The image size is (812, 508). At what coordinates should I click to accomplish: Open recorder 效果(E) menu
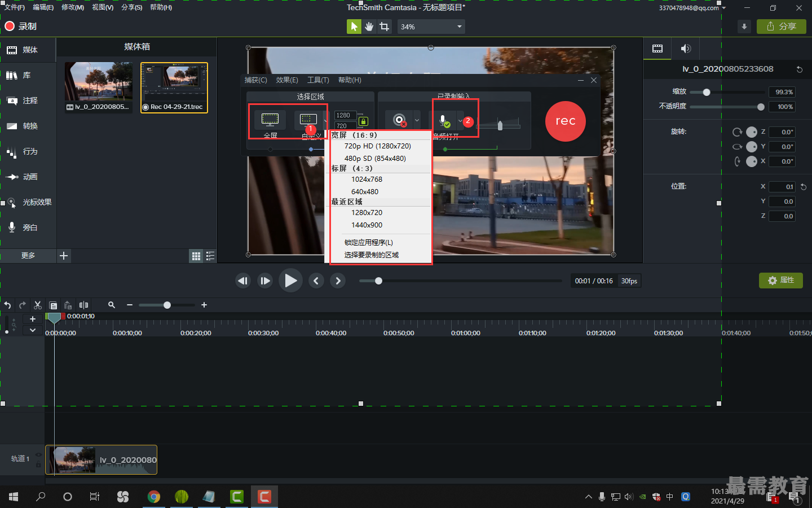point(287,80)
